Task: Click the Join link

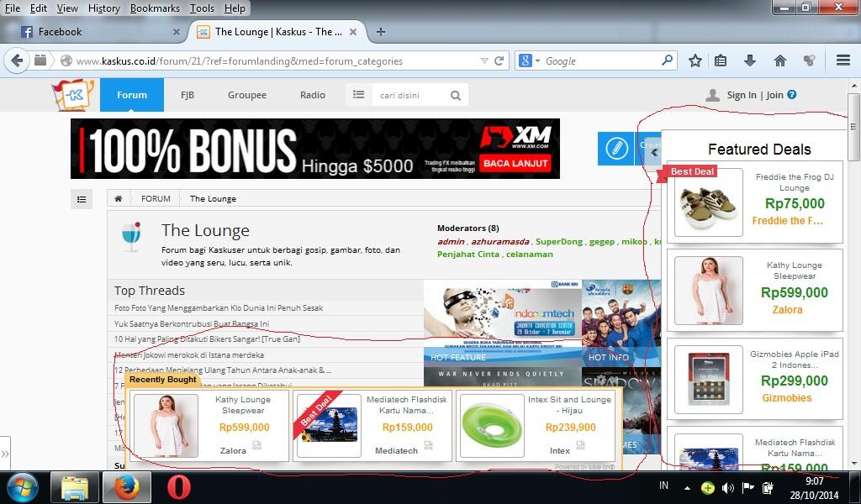Action: [774, 95]
